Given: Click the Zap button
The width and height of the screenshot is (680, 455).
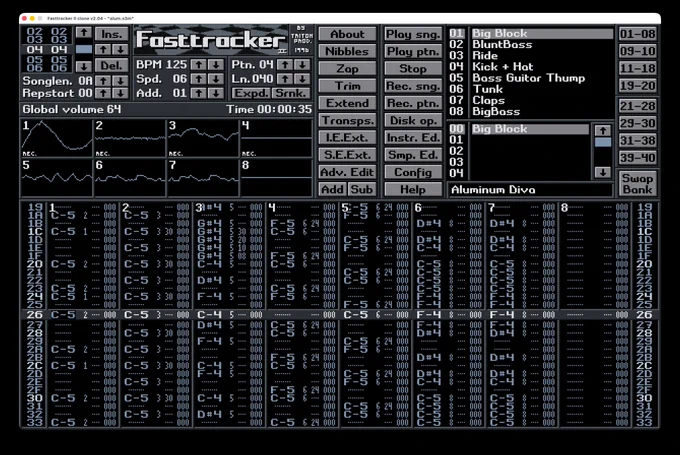Looking at the screenshot, I should [347, 69].
